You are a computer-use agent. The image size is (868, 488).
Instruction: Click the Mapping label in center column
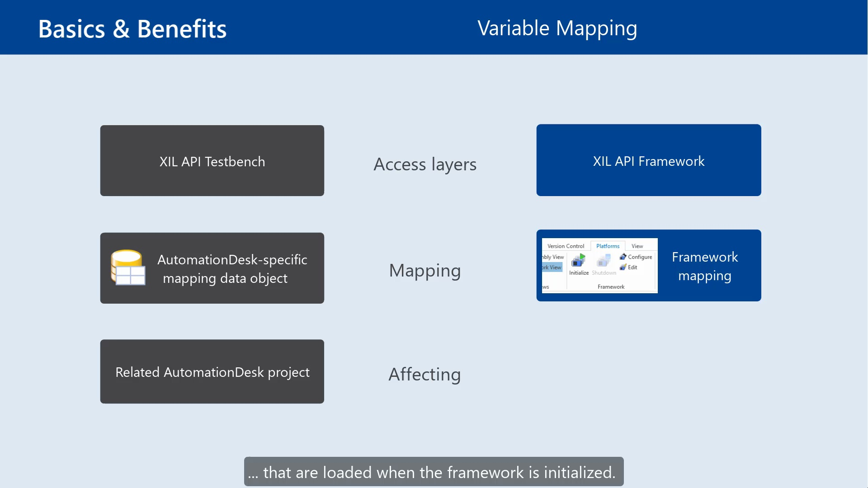425,271
